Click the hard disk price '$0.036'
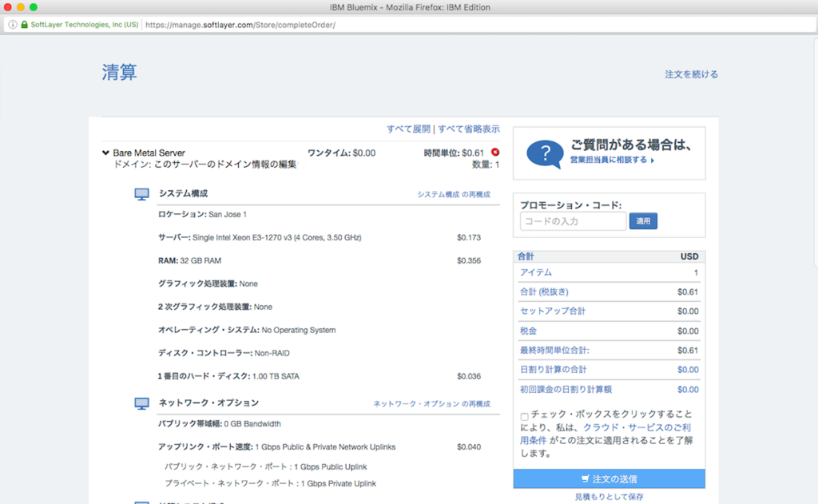Screen dimensions: 818x504 [468, 376]
